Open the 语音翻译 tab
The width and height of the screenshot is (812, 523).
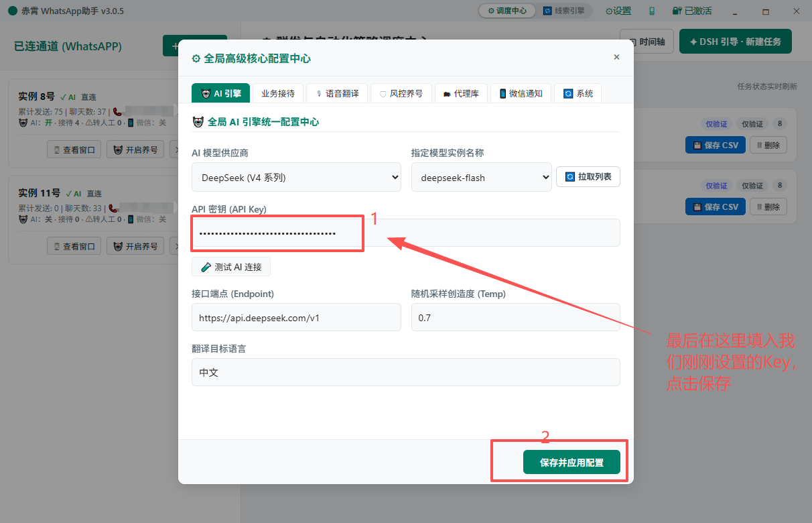pyautogui.click(x=337, y=93)
